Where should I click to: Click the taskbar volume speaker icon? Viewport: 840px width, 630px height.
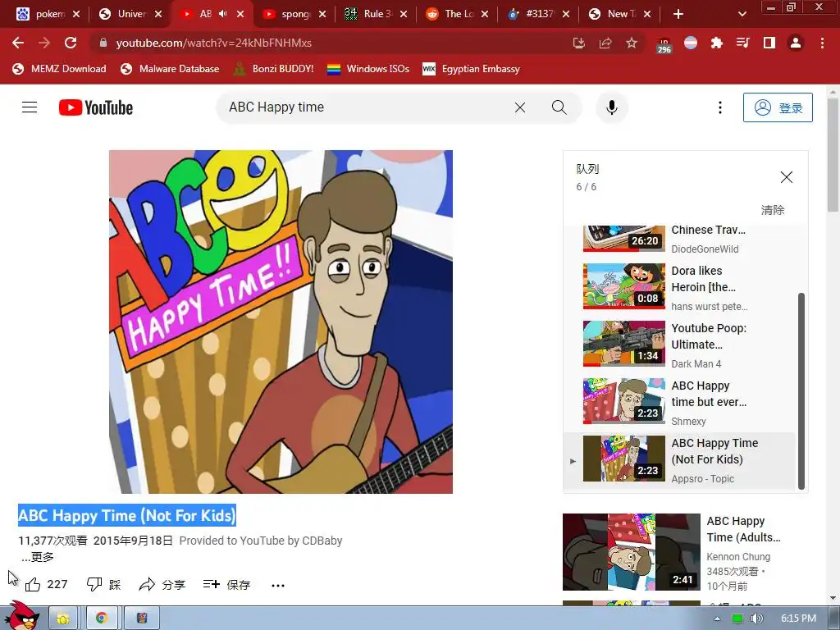[x=756, y=619]
